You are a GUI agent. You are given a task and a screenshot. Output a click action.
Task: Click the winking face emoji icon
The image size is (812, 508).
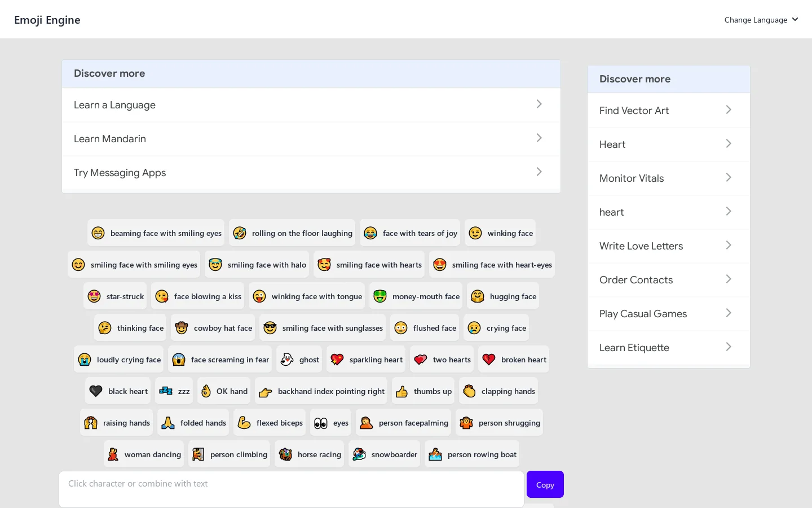tap(475, 233)
